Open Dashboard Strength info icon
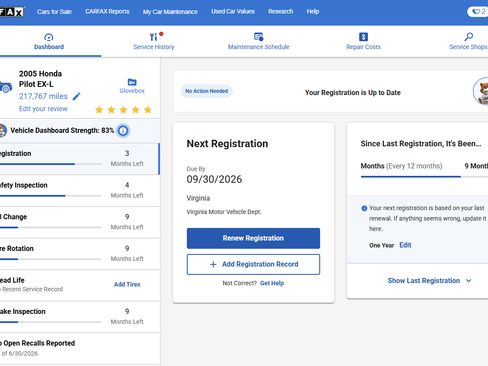This screenshot has height=366, width=488. (x=123, y=131)
